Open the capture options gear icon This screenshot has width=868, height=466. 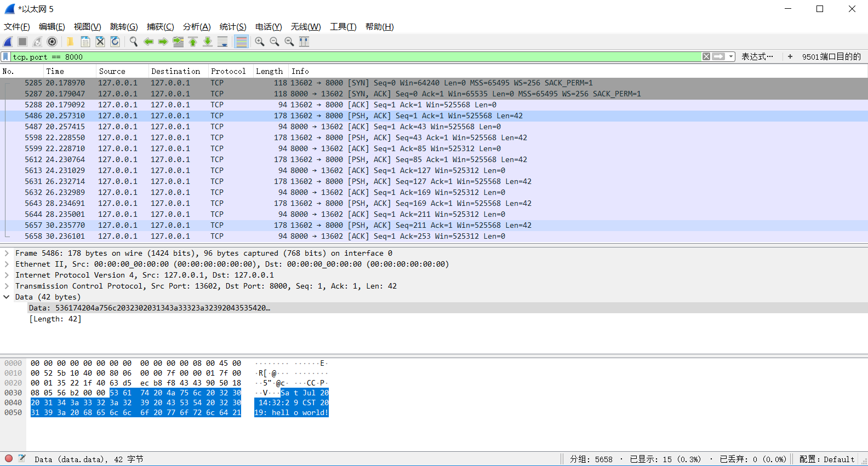[52, 42]
